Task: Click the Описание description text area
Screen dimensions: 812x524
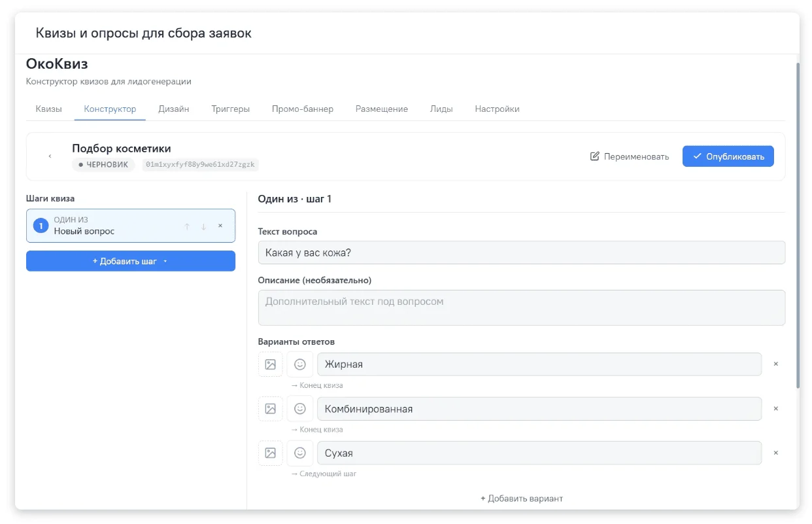Action: coord(522,307)
